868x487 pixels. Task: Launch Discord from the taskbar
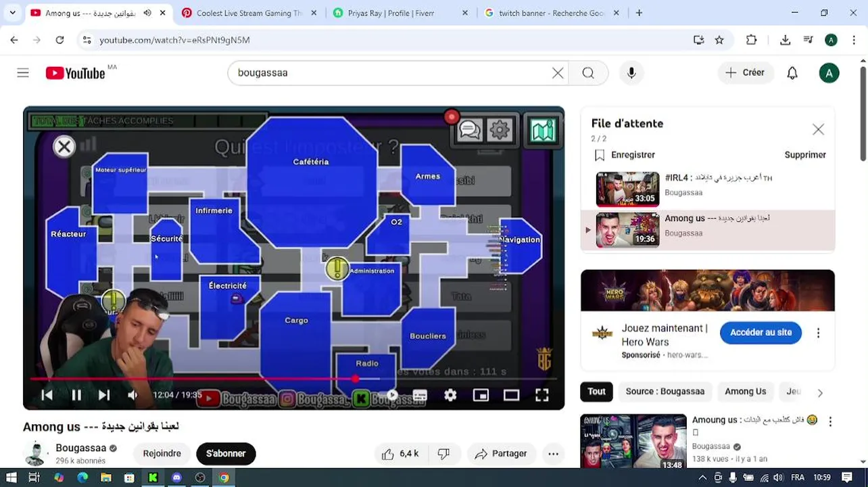pos(177,478)
